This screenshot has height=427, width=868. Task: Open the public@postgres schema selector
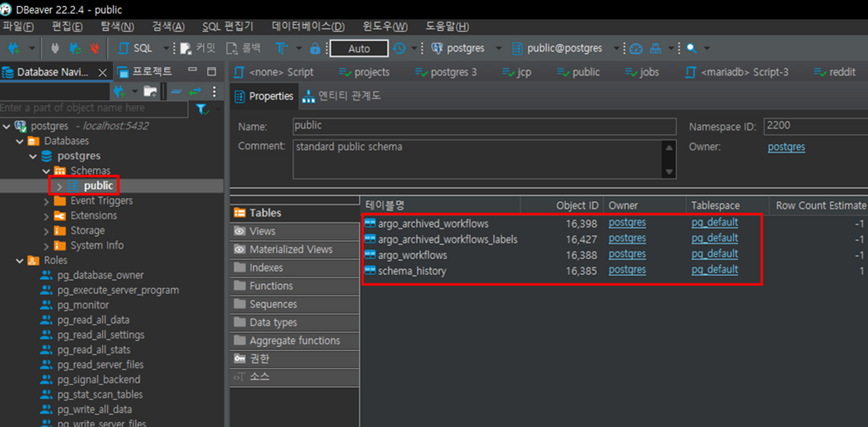(566, 48)
